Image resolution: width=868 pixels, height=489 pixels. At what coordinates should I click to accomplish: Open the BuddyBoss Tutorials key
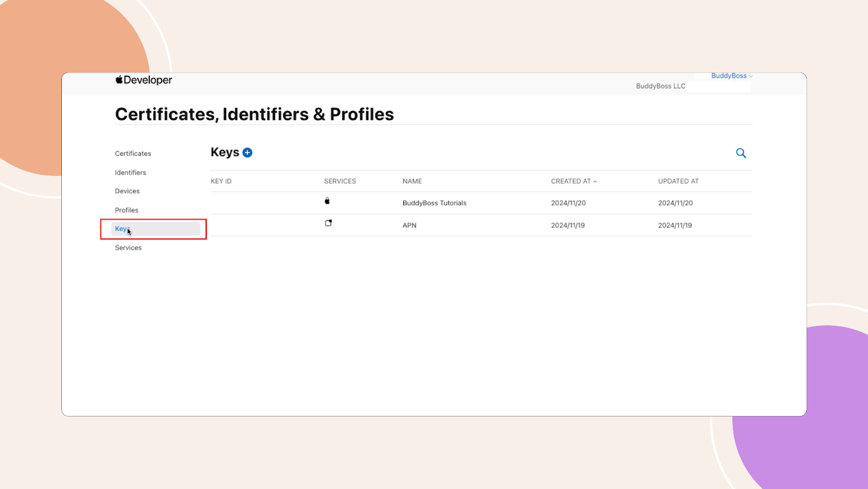coord(435,203)
